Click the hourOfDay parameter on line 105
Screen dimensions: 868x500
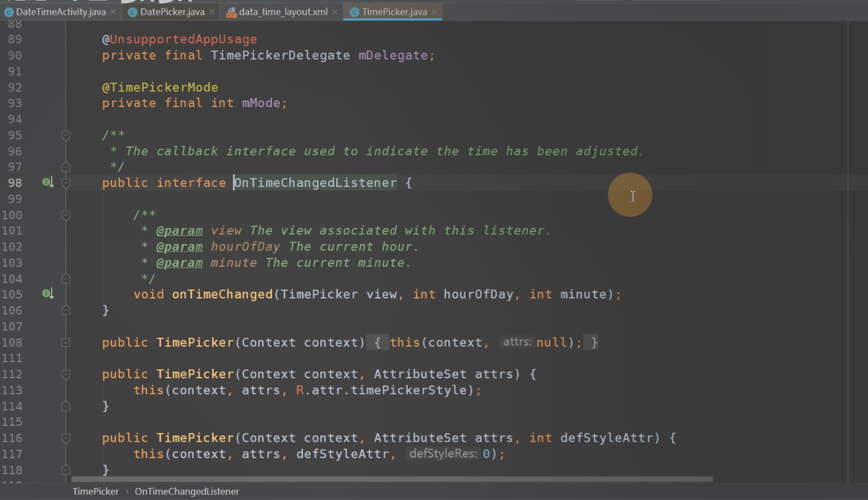click(x=478, y=295)
